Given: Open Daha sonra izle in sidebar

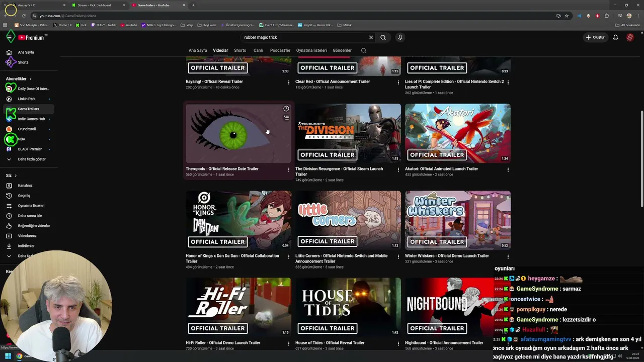Looking at the screenshot, I should click(x=28, y=216).
